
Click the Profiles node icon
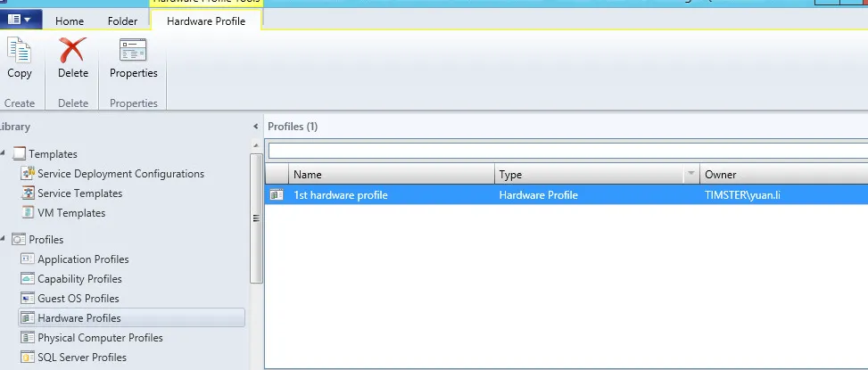point(19,240)
